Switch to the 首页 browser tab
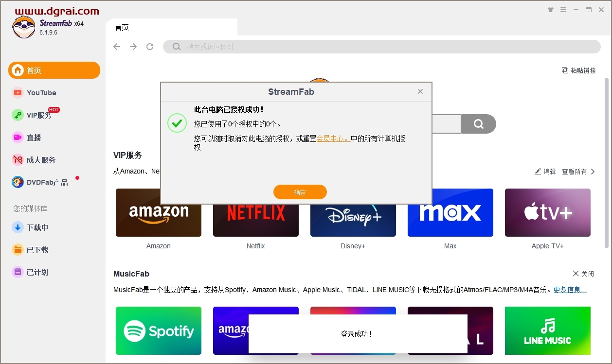Viewport: 612px width, 364px height. click(x=122, y=27)
